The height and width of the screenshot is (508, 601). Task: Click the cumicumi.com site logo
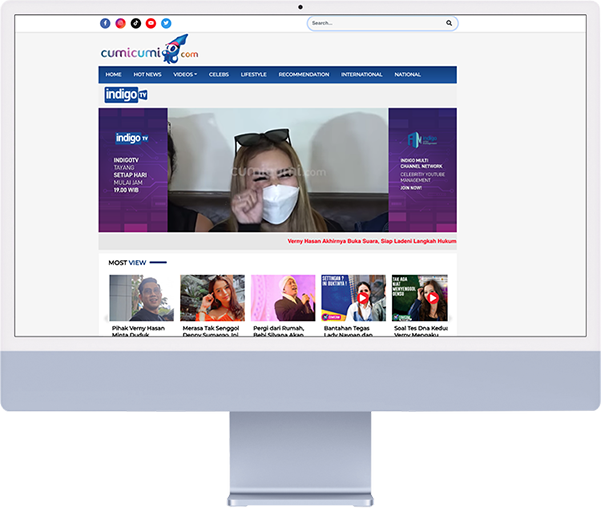149,49
